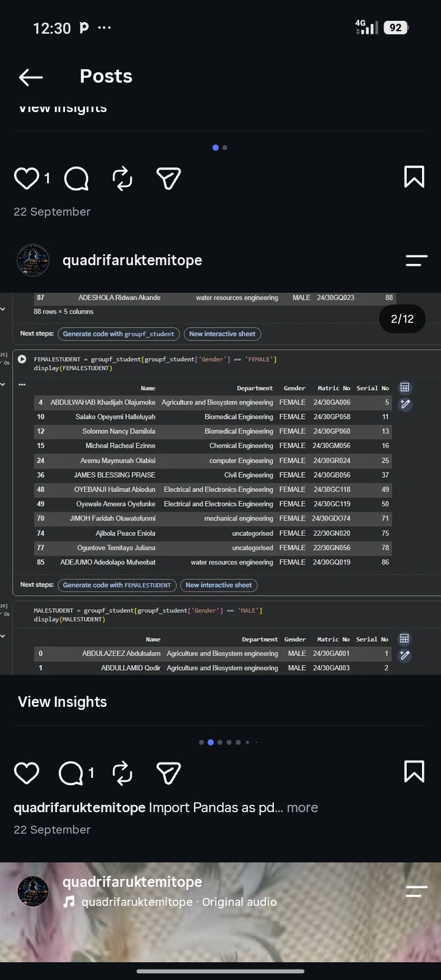Screen dimensions: 441x980
Task: Open comments on the first post
Action: (77, 178)
